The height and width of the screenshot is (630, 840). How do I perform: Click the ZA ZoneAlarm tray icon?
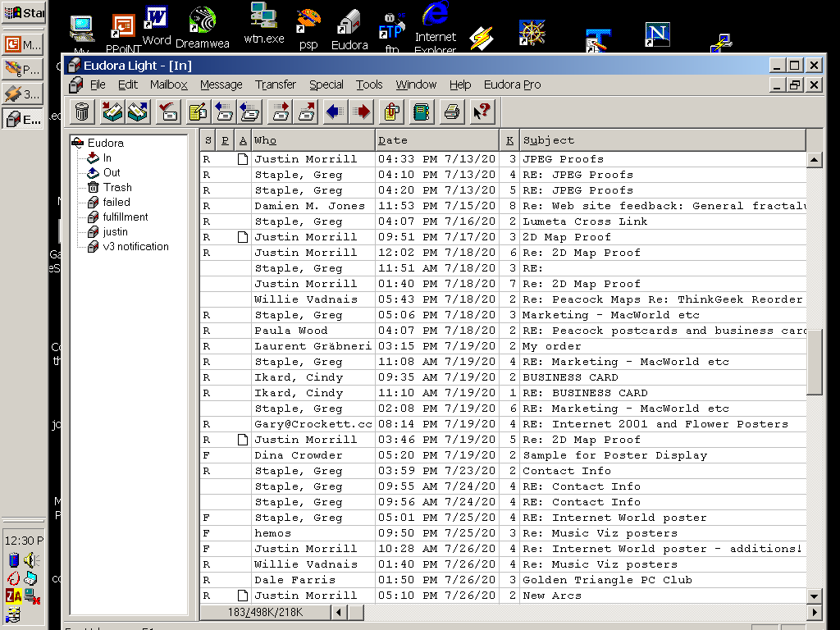coord(14,596)
